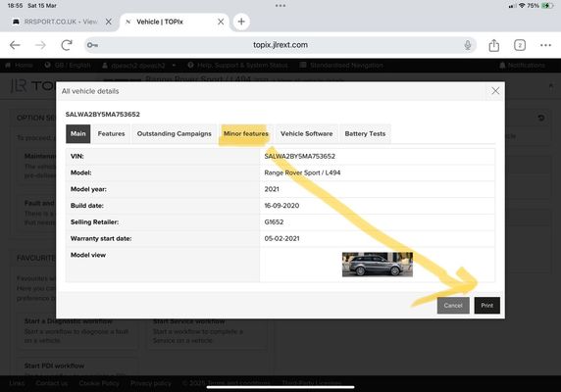Open the Notifications bell
The height and width of the screenshot is (392, 561).
(522, 66)
